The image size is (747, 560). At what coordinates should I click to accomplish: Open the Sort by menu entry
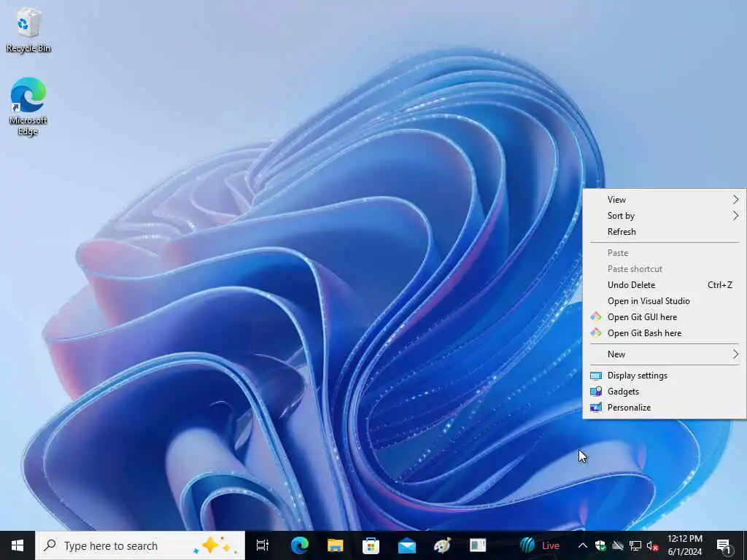(665, 216)
